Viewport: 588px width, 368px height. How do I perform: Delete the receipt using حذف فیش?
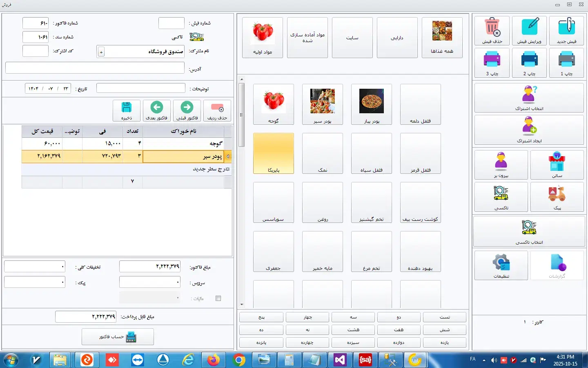pos(492,30)
